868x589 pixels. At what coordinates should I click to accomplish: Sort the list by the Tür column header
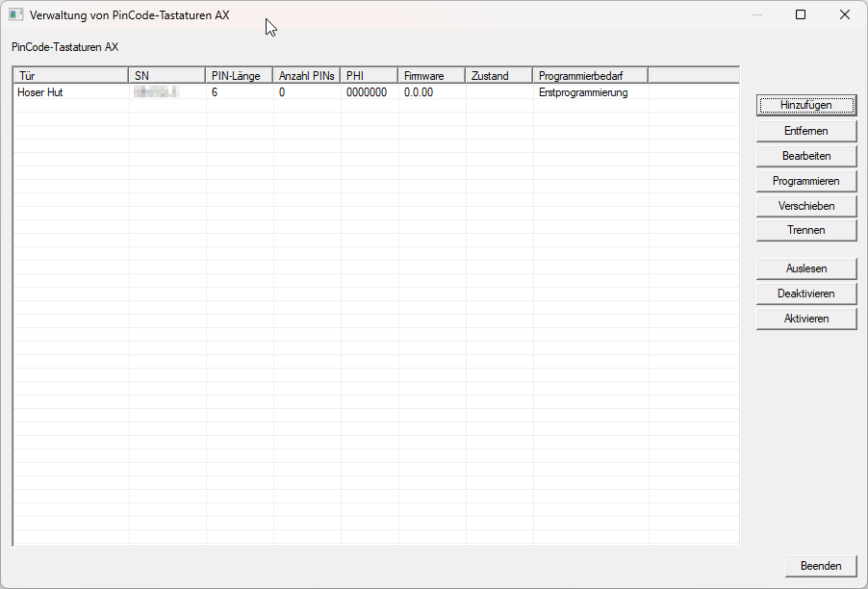point(70,76)
